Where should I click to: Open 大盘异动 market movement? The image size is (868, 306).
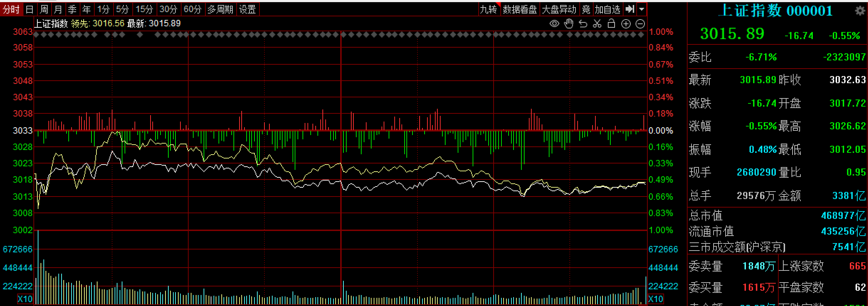click(559, 9)
